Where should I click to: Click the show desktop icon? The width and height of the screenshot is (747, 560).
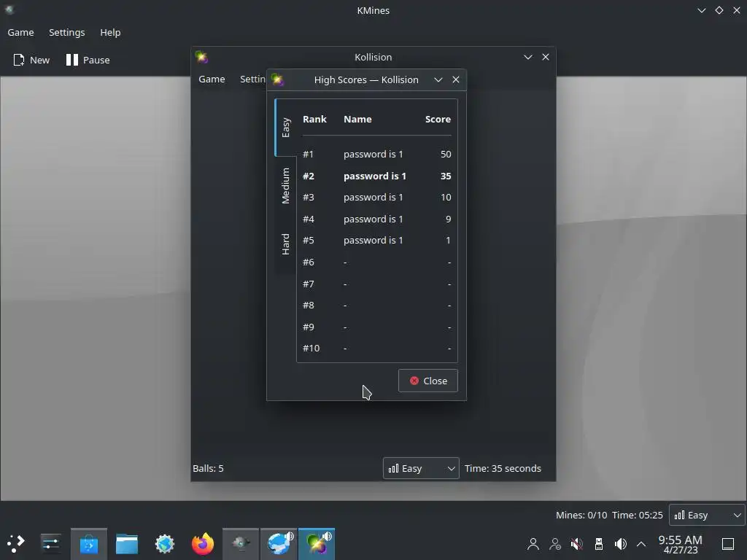[728, 544]
